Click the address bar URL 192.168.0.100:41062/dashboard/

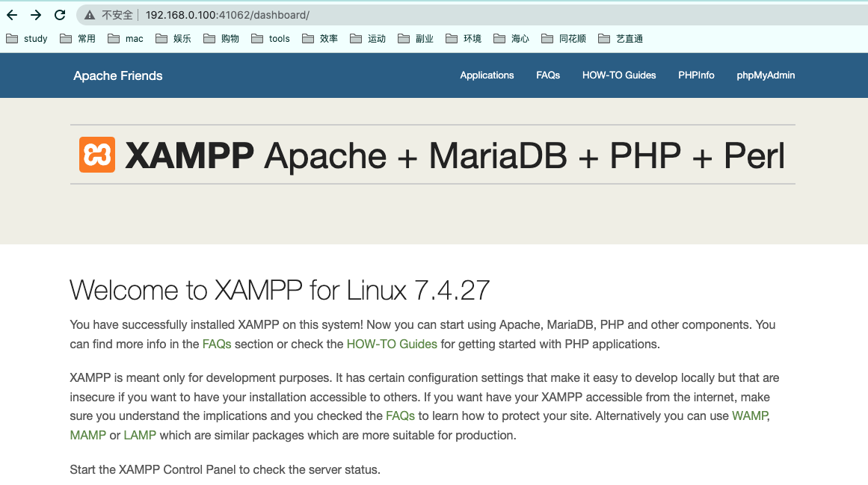(x=227, y=15)
